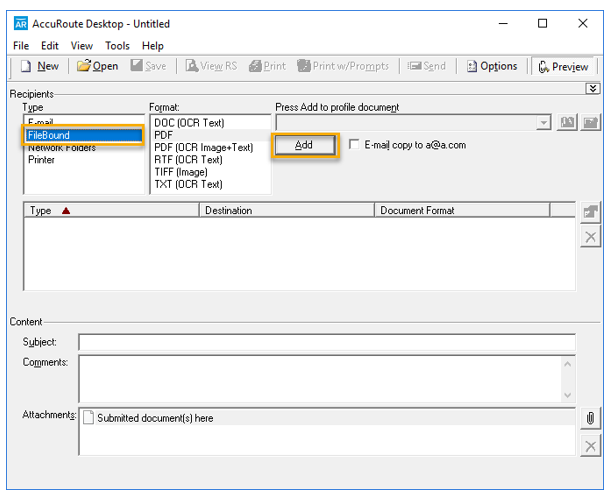
Task: Expand the profile document dropdown
Action: (543, 123)
